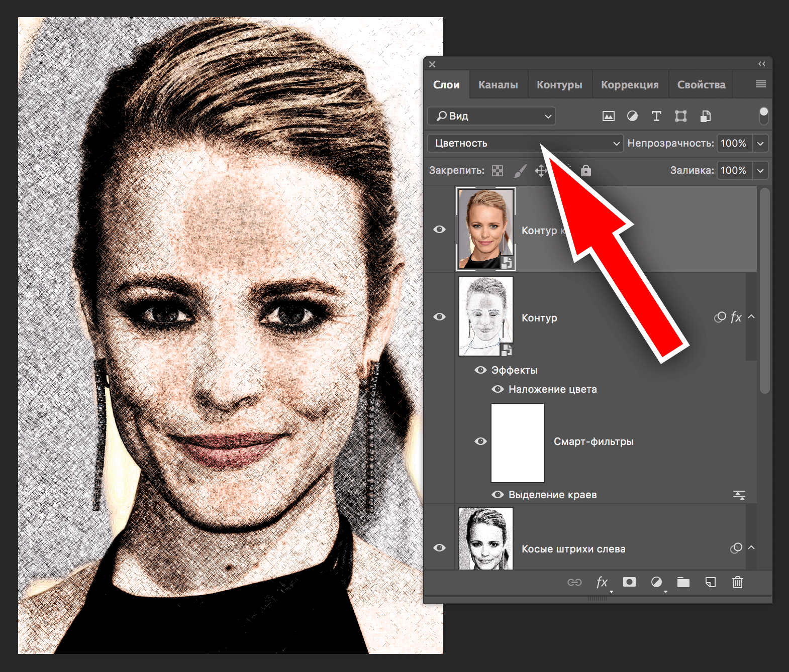Lock layer position move icon
The image size is (789, 672).
pos(541,171)
